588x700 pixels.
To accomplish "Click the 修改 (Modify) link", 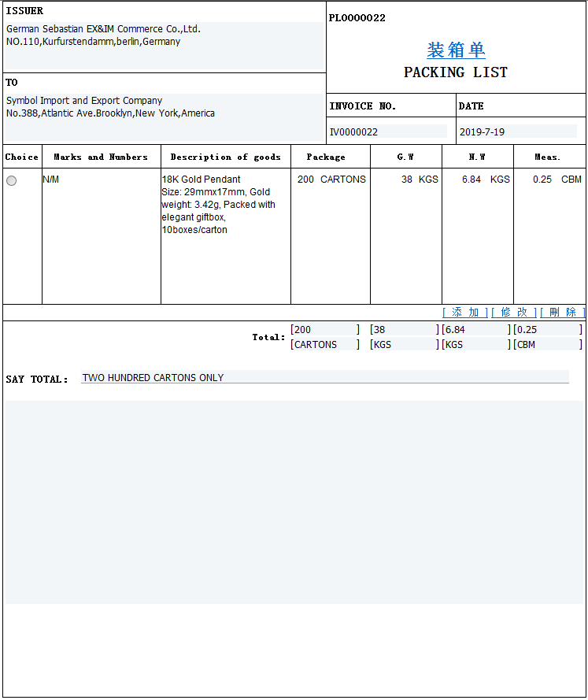I will pos(513,313).
